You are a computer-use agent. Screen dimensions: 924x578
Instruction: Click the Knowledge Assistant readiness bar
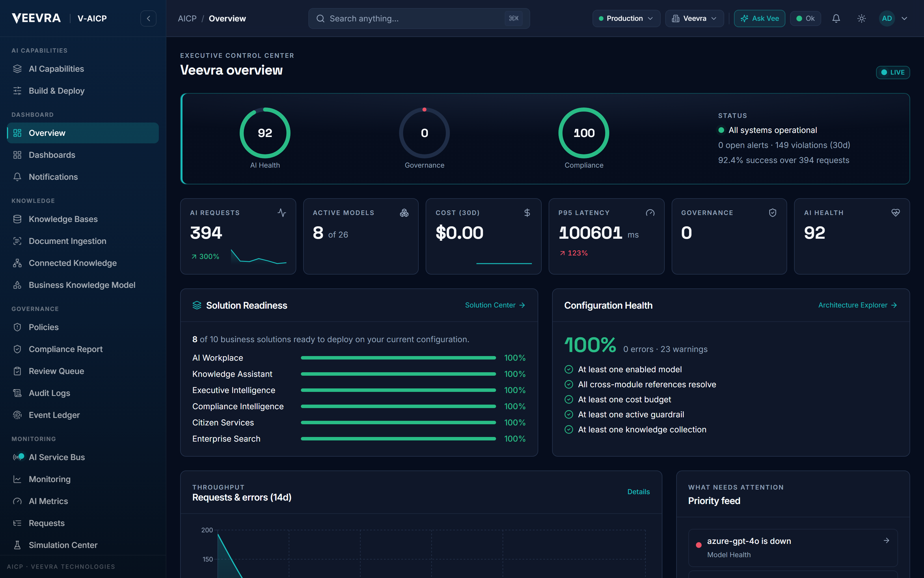coord(398,374)
